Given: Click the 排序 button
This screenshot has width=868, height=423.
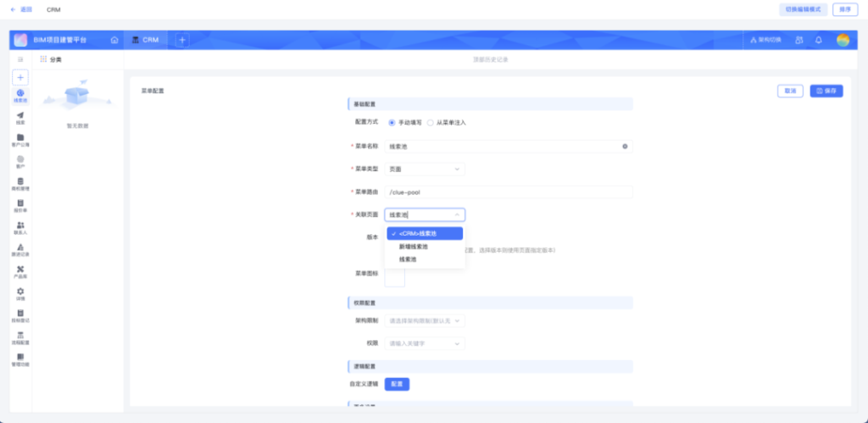Looking at the screenshot, I should click(x=845, y=9).
